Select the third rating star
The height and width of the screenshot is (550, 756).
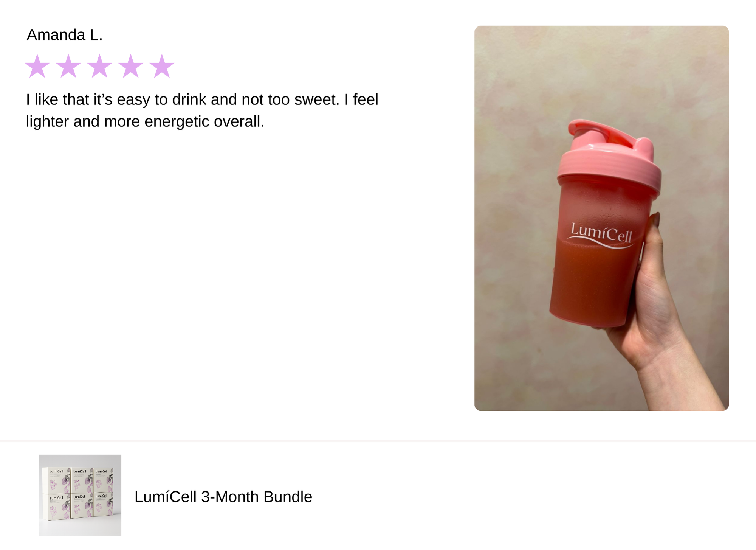[x=99, y=66]
